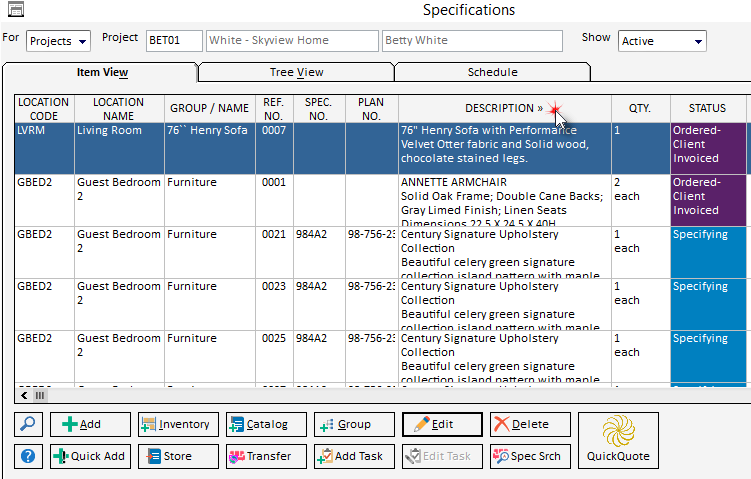
Task: Open help with the question mark icon
Action: click(28, 456)
